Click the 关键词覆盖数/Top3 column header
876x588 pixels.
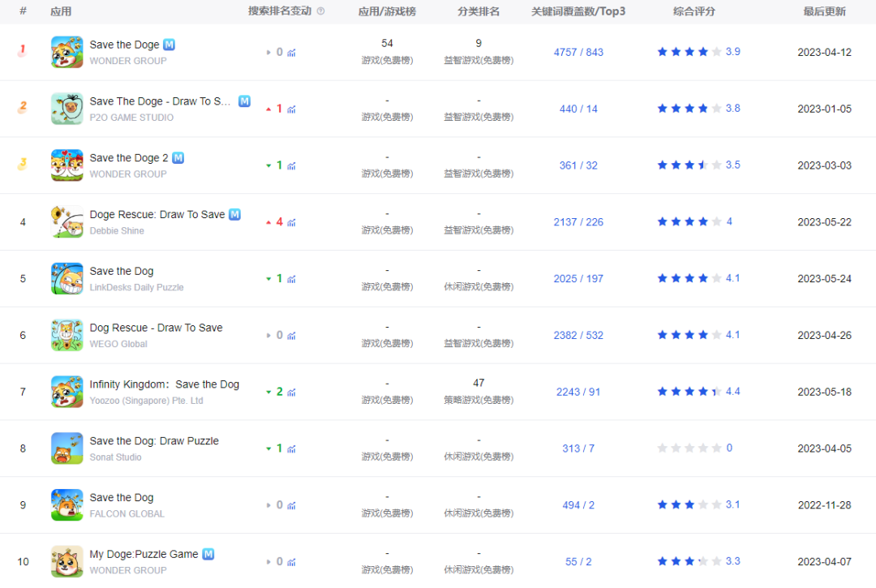pos(578,11)
